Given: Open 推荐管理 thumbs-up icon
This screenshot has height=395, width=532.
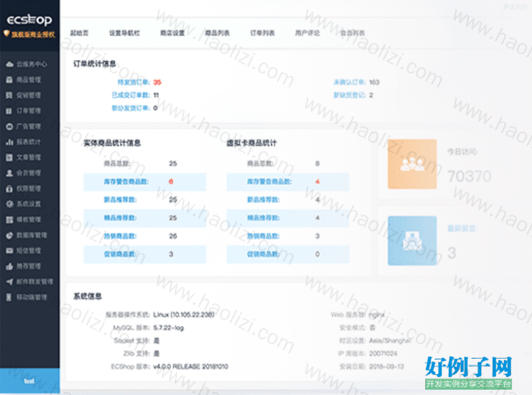Looking at the screenshot, I should (10, 266).
